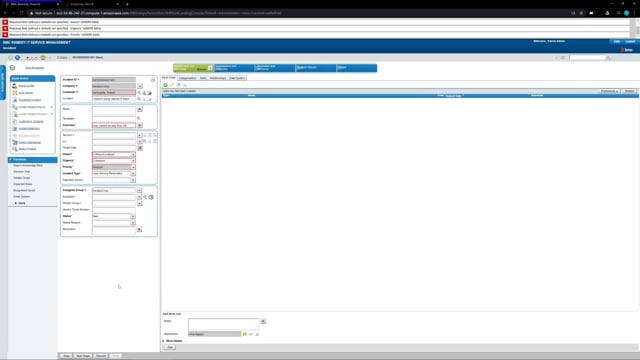Viewport: 640px width, 360px height.
Task: Select the Work Detail tab
Action: click(x=169, y=78)
